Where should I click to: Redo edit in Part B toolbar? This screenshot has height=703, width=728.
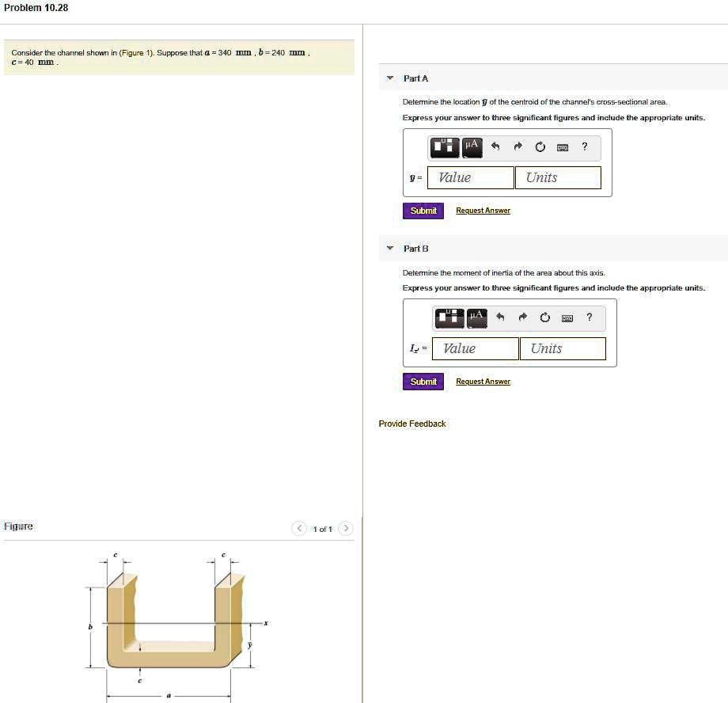(x=523, y=317)
